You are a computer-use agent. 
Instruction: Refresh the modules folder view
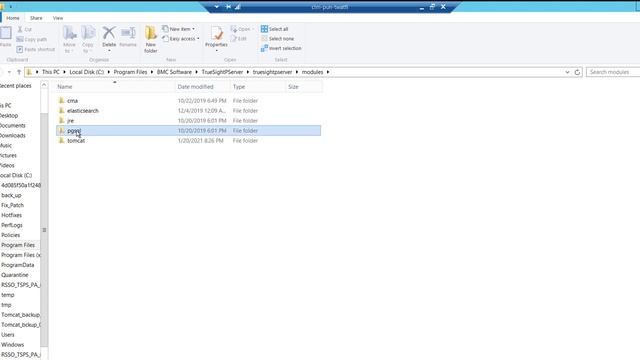click(577, 72)
